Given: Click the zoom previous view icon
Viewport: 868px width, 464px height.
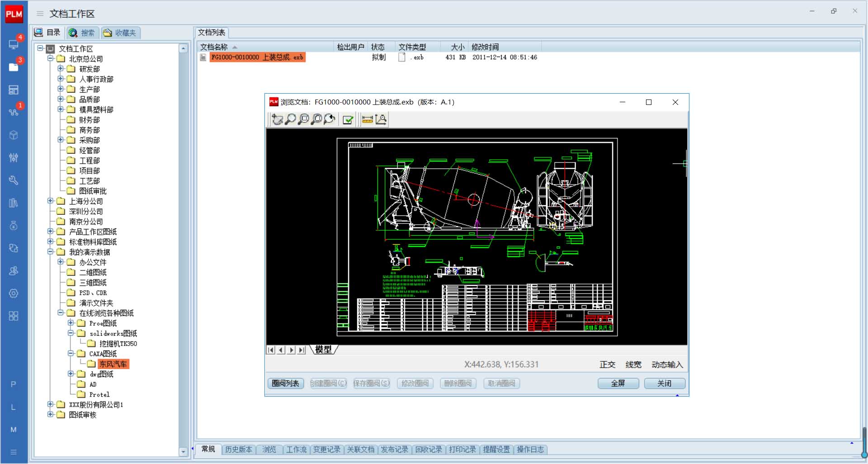Looking at the screenshot, I should pyautogui.click(x=330, y=119).
